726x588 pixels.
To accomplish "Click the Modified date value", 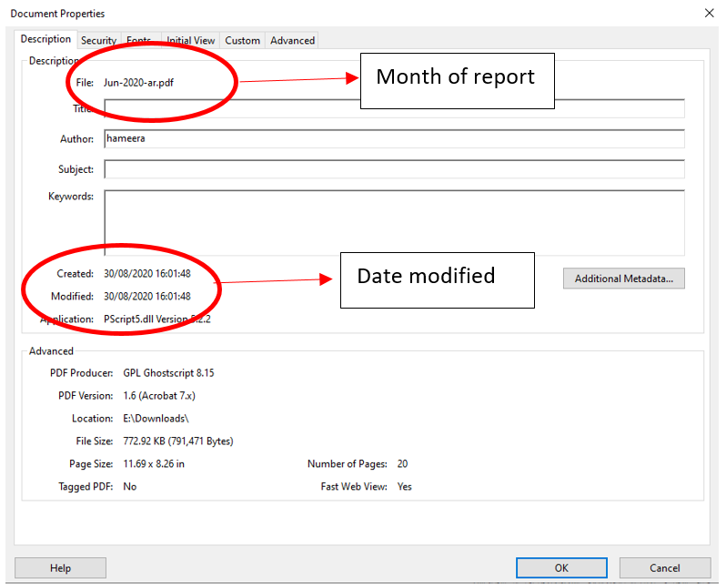I will 147,296.
